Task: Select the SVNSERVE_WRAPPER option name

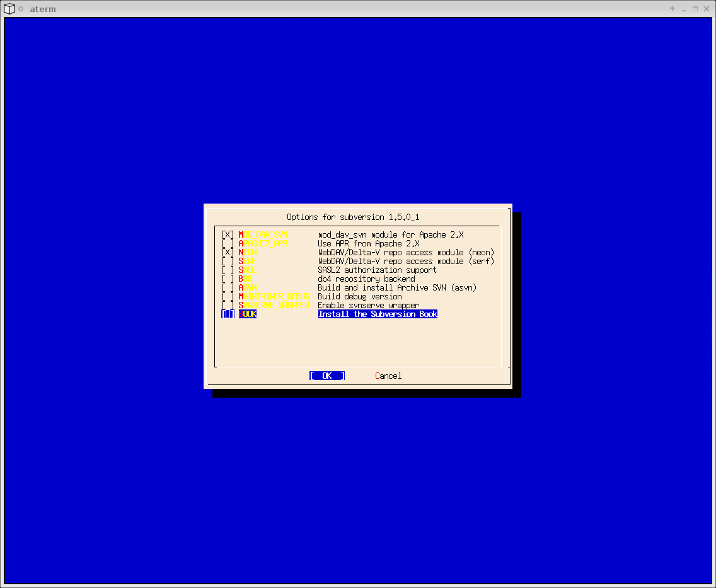Action: pos(274,306)
